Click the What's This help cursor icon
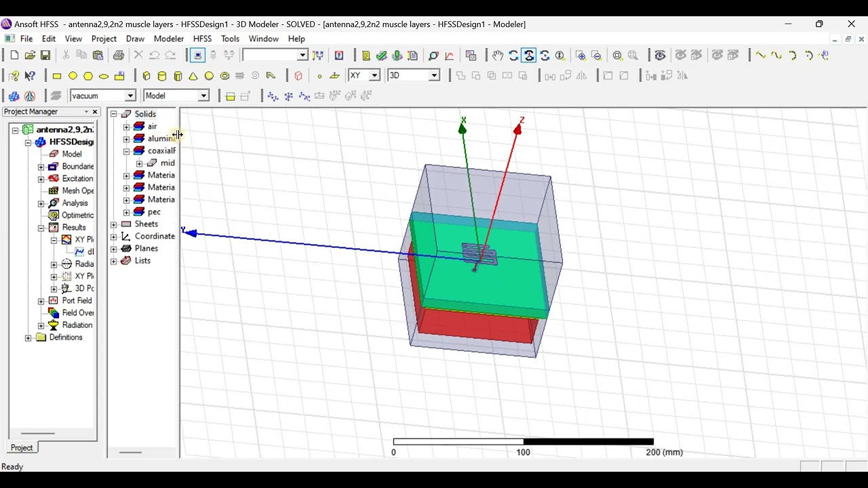 click(x=30, y=76)
